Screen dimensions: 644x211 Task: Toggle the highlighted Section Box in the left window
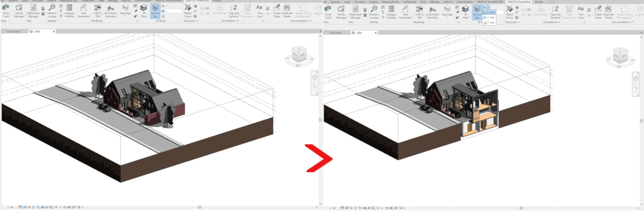tap(155, 11)
